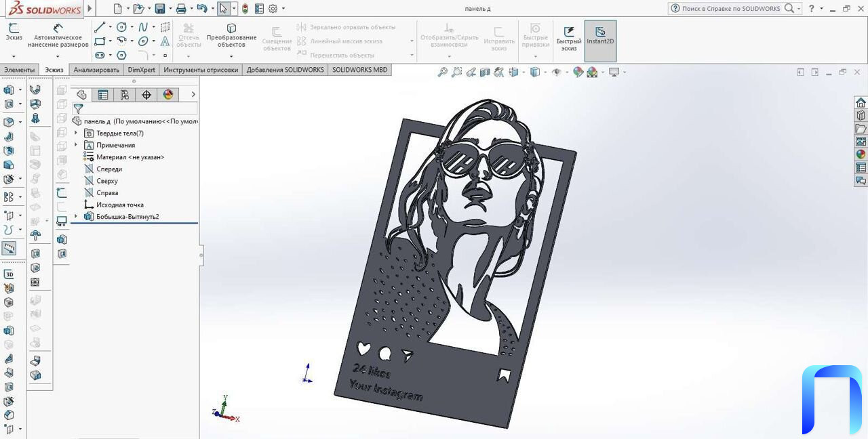Open dropdown under Преобразование объектов

231,56
